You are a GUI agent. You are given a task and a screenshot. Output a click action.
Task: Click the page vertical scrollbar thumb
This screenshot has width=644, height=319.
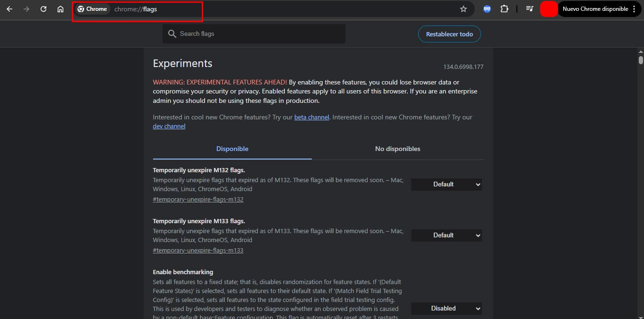coord(641,60)
